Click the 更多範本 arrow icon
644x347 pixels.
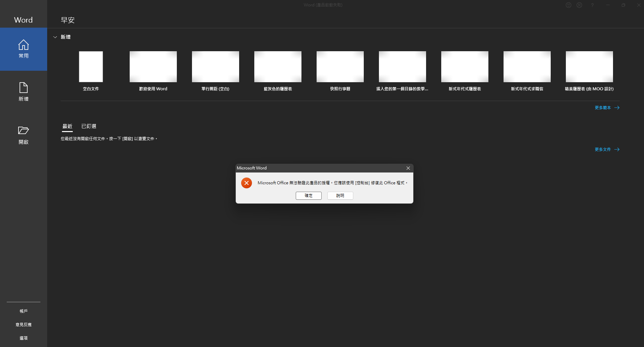click(x=617, y=107)
